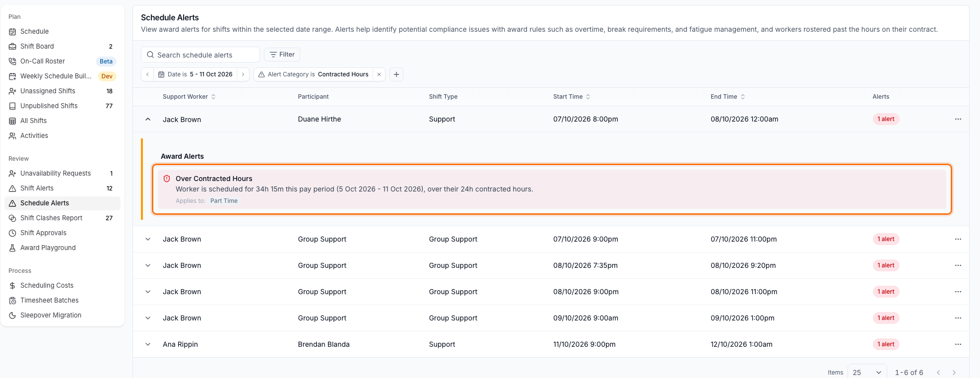Sort by Start Time column

click(x=572, y=97)
